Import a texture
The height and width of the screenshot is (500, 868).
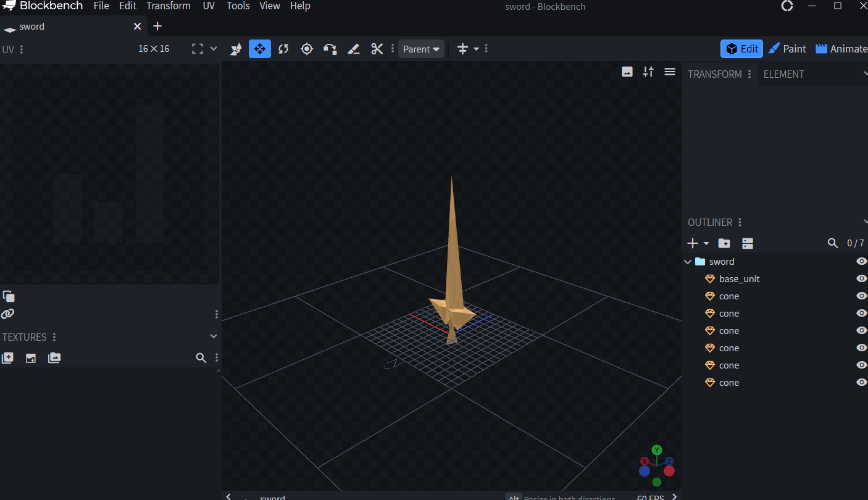(7, 357)
